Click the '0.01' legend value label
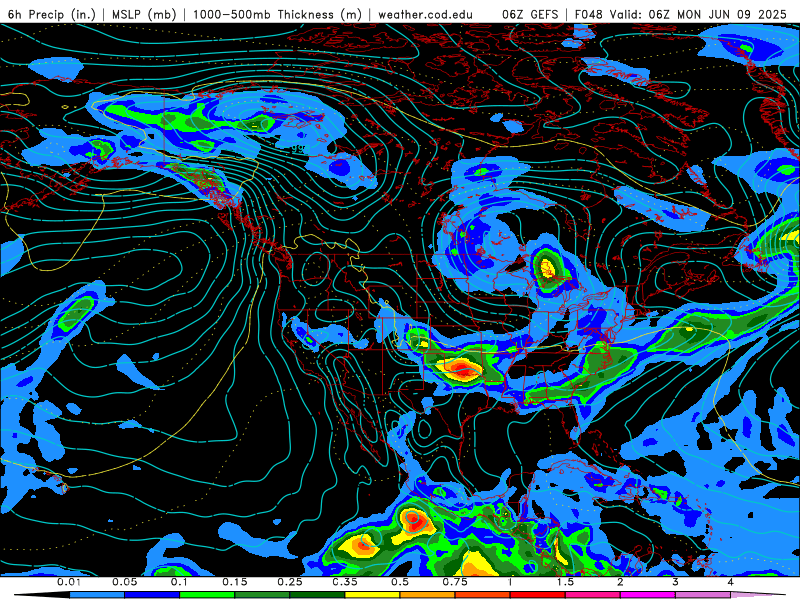Viewport: 800px width, 600px height. (69, 582)
